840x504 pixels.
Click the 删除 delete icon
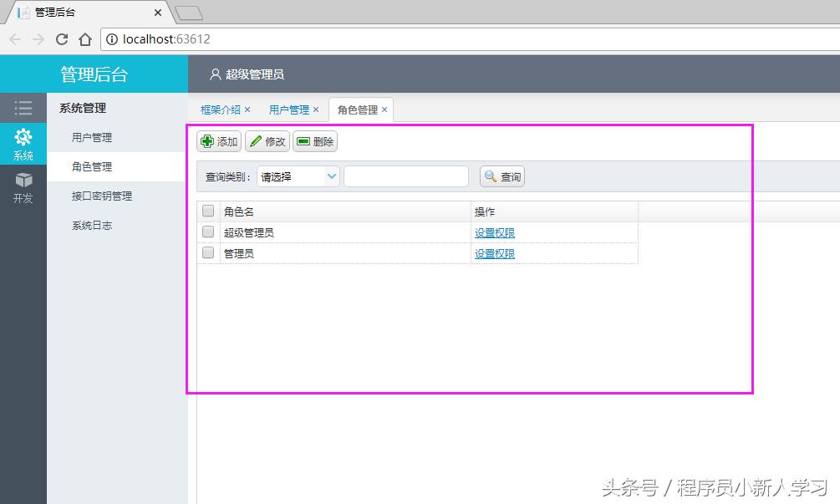303,141
